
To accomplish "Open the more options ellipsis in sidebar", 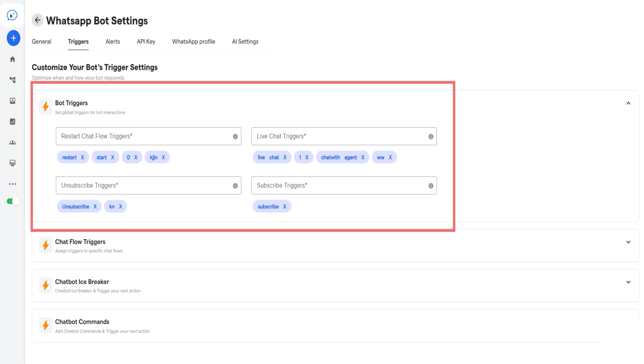I will tap(12, 184).
